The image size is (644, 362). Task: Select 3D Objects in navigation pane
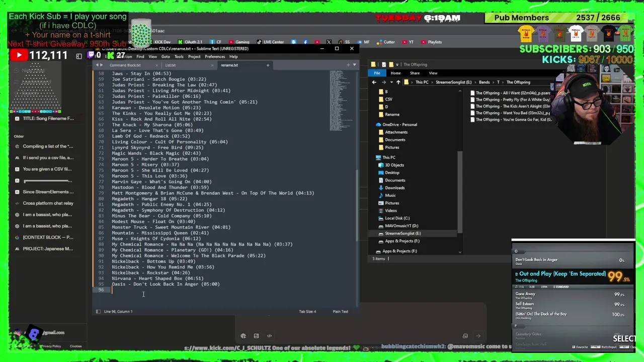click(x=394, y=165)
